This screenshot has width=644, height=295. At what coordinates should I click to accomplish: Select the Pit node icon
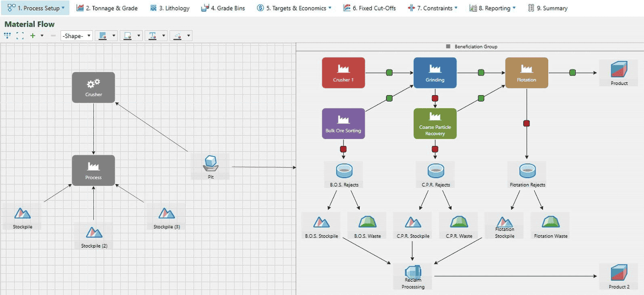tap(211, 163)
